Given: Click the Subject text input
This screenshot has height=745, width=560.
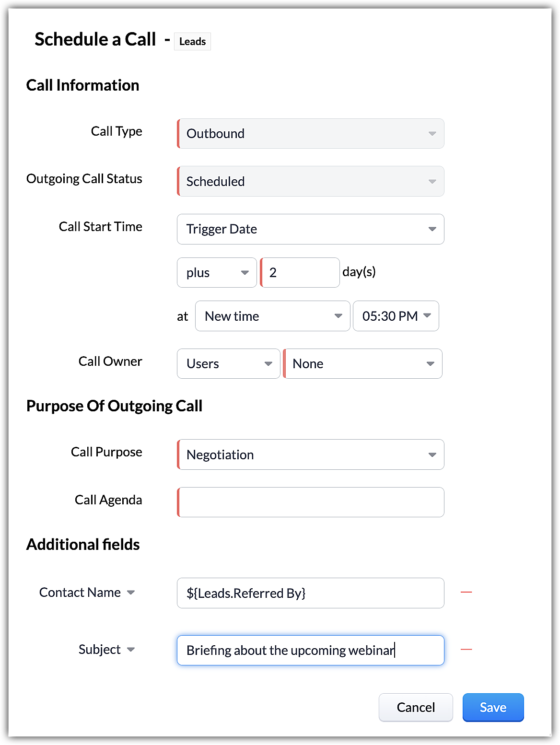Looking at the screenshot, I should (x=310, y=650).
